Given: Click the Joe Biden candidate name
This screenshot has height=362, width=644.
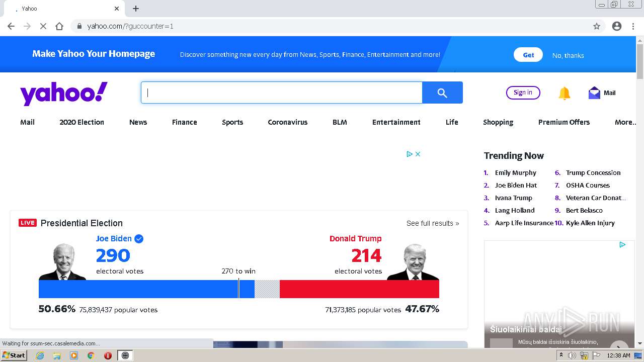Looking at the screenshot, I should pos(114,238).
